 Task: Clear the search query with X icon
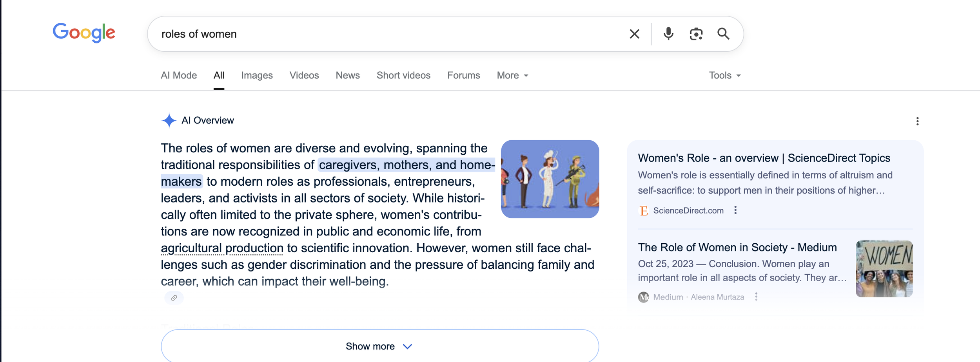tap(634, 34)
